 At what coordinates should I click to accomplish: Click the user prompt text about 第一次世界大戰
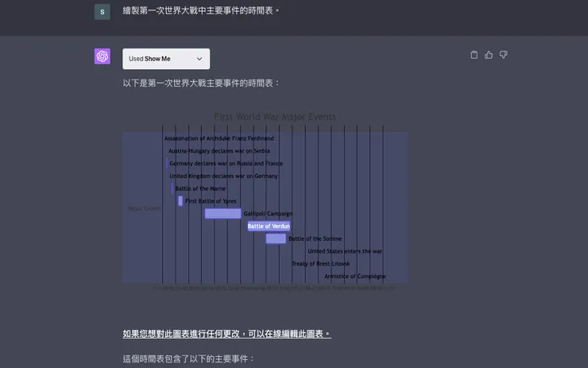pyautogui.click(x=201, y=10)
